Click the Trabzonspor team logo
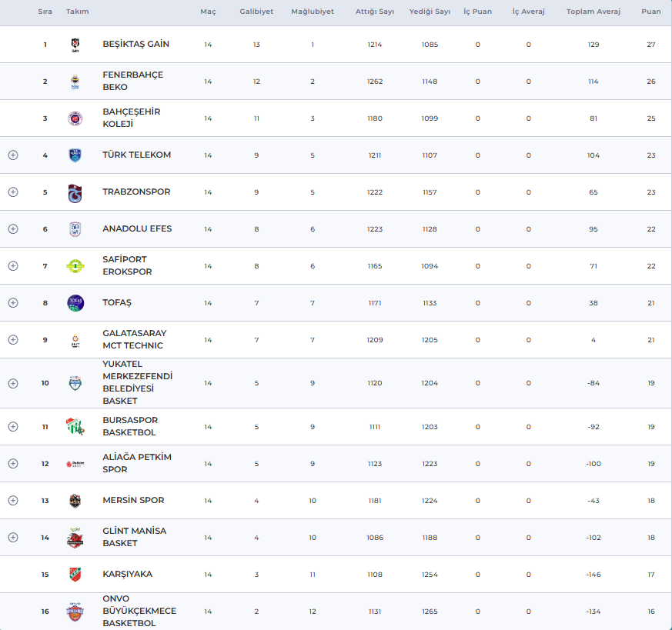 pos(75,192)
